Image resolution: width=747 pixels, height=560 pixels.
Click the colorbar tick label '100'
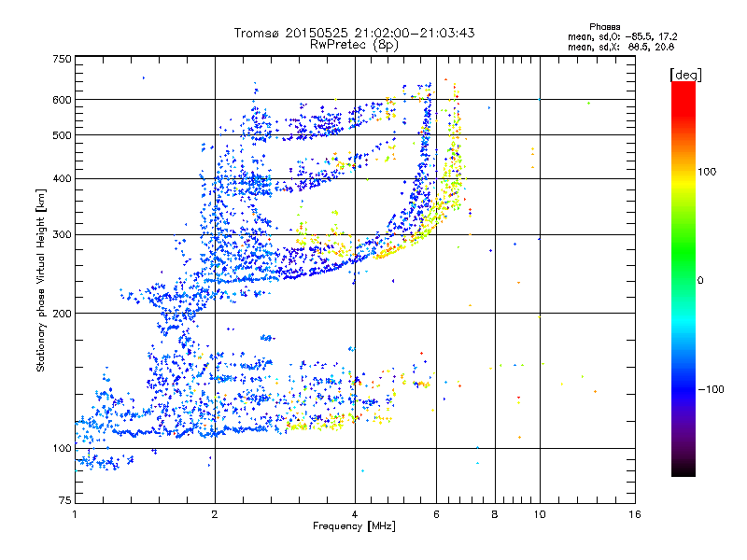point(707,172)
